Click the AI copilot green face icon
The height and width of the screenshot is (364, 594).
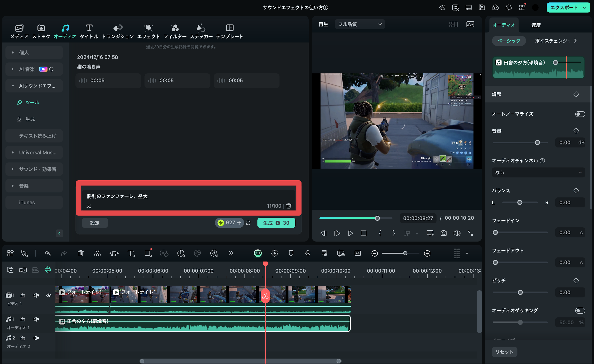[258, 253]
